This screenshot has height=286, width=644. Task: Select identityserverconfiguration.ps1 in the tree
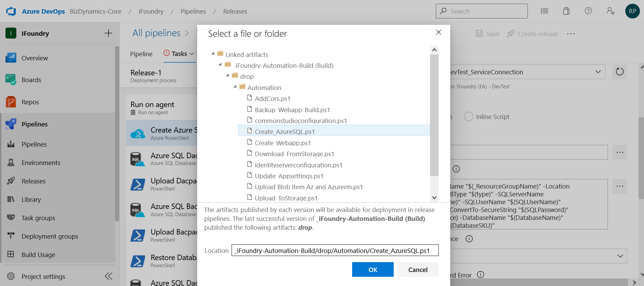[x=298, y=165]
